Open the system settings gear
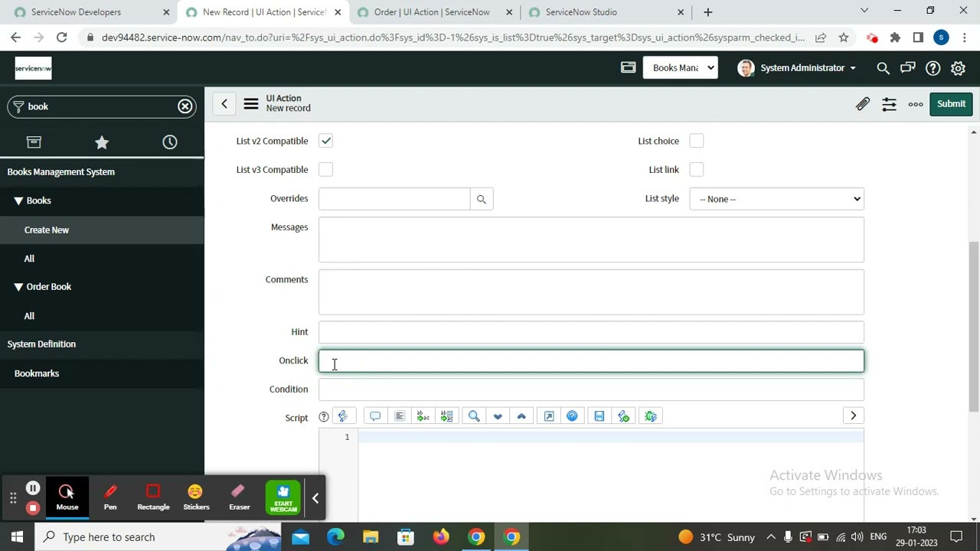This screenshot has height=551, width=980. 958,68
